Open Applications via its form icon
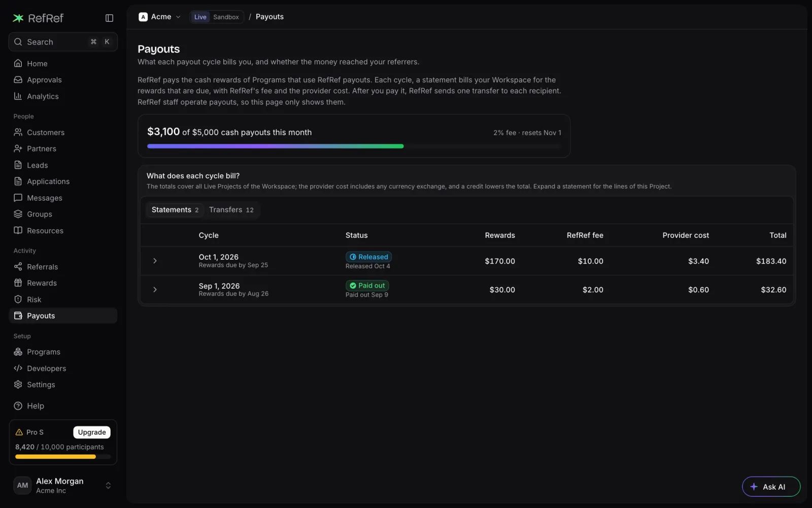Viewport: 812px width, 508px height. [18, 181]
